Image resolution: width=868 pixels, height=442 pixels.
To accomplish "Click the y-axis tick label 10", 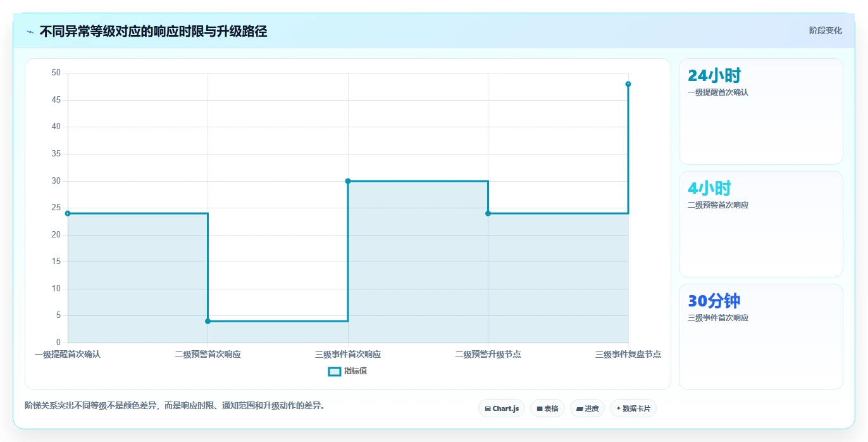I will (x=56, y=289).
